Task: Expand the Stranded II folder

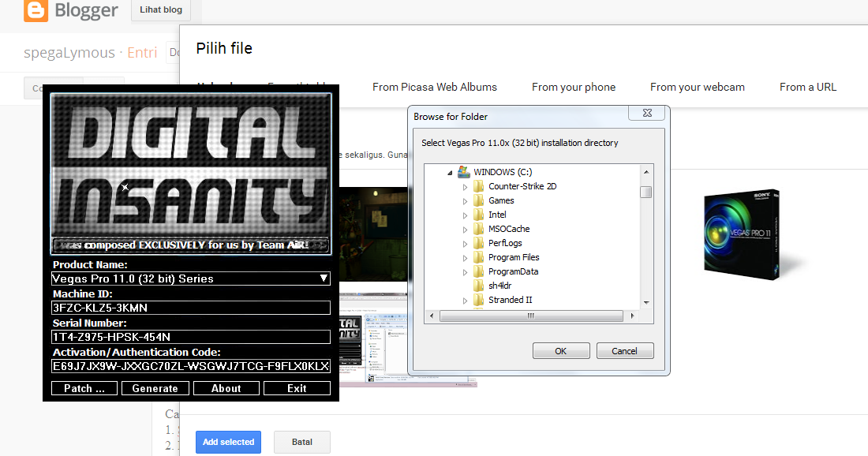Action: coord(465,301)
